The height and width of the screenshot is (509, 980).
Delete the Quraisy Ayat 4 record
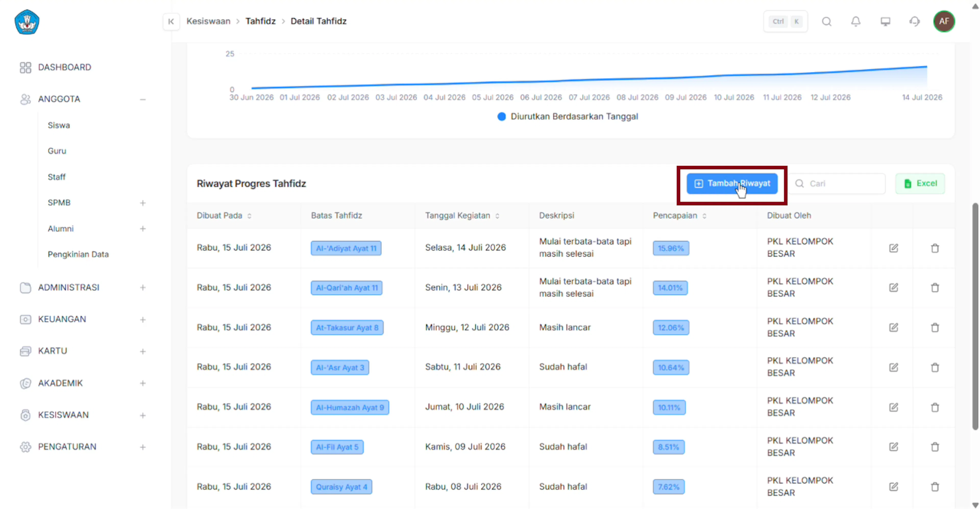tap(935, 487)
